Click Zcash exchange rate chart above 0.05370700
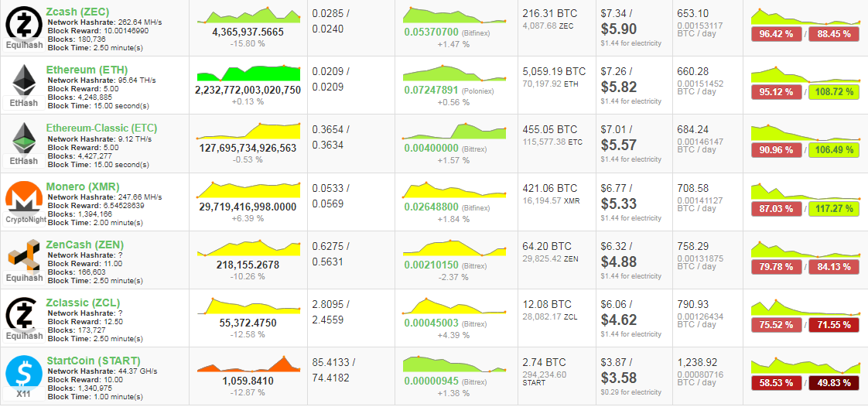This screenshot has width=868, height=407. pyautogui.click(x=454, y=15)
